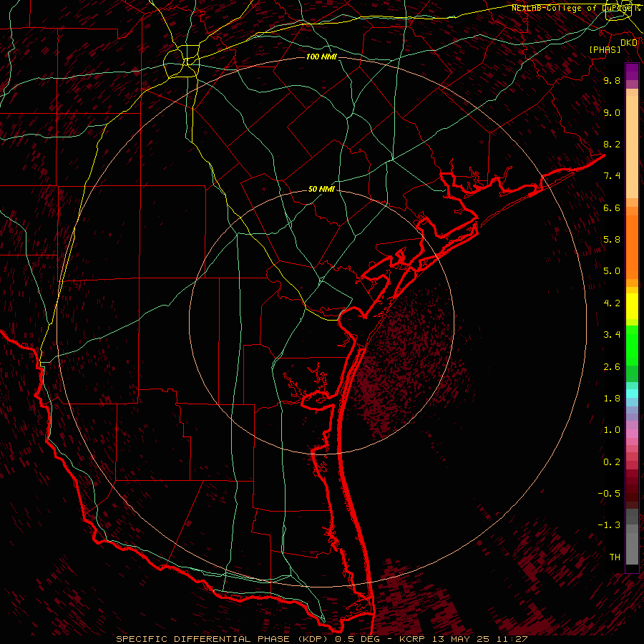644x644 pixels.
Task: Click the 5.0 value on the color scale
Action: pos(612,271)
